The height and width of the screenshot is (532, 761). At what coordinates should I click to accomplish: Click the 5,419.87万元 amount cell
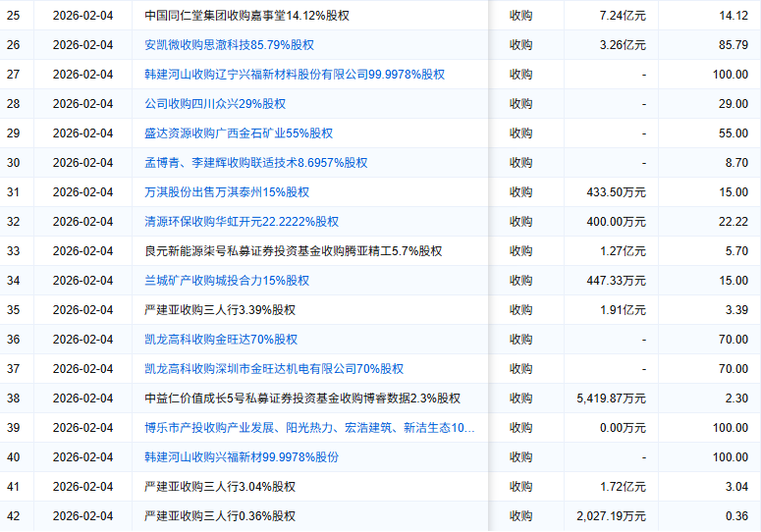tap(612, 399)
